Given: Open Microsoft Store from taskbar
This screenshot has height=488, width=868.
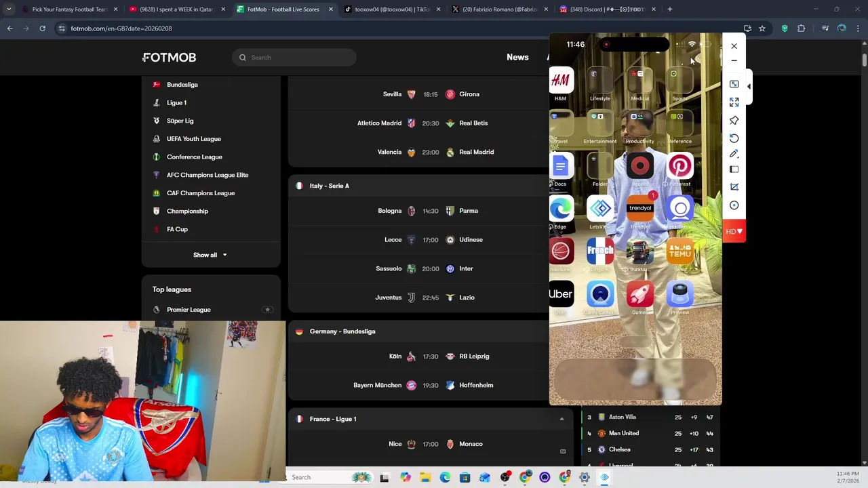Looking at the screenshot, I should 465,477.
